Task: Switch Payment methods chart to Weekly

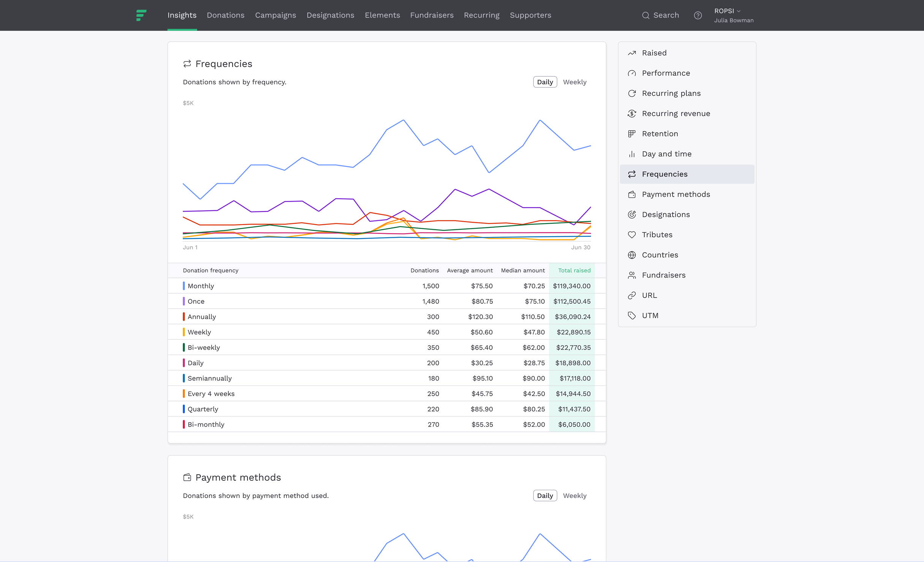Action: (x=574, y=496)
